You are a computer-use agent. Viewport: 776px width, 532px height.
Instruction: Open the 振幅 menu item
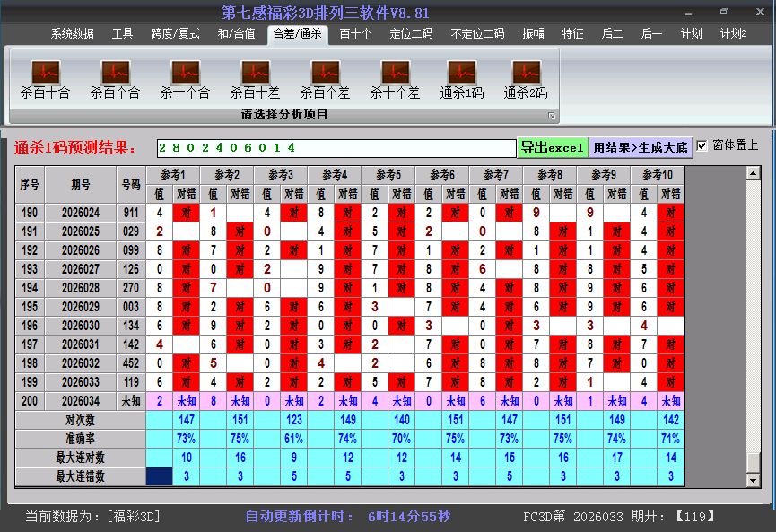(533, 34)
